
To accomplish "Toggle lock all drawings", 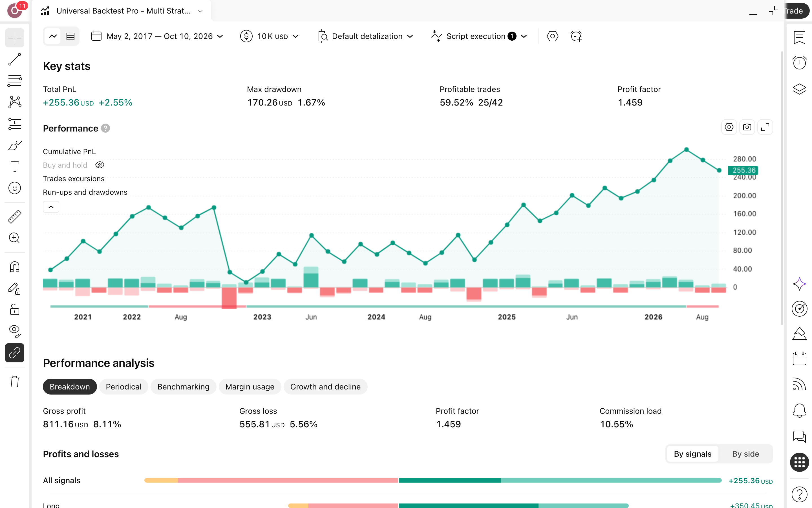I will [15, 310].
